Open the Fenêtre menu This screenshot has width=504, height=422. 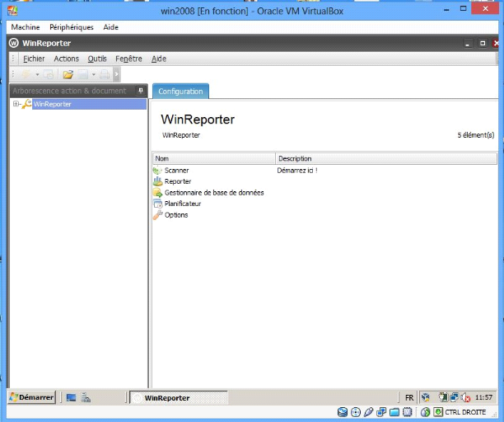128,59
